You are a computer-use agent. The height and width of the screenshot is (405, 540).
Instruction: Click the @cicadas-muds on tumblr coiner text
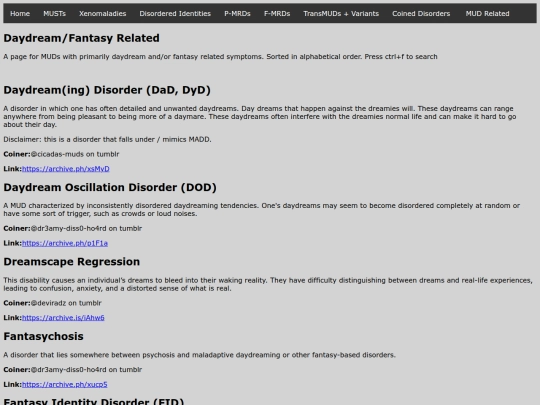[75, 154]
